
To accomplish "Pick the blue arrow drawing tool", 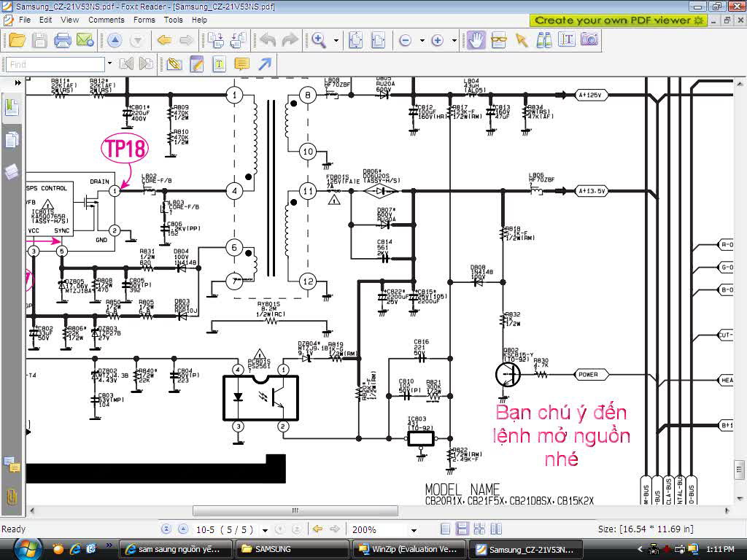I will 265,64.
